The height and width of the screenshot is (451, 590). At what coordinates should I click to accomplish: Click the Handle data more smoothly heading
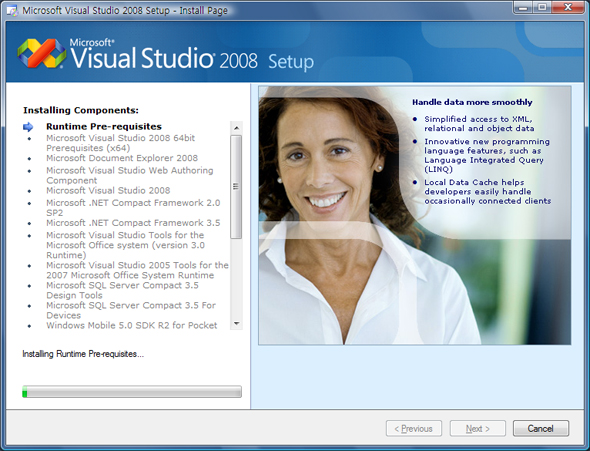(x=472, y=102)
